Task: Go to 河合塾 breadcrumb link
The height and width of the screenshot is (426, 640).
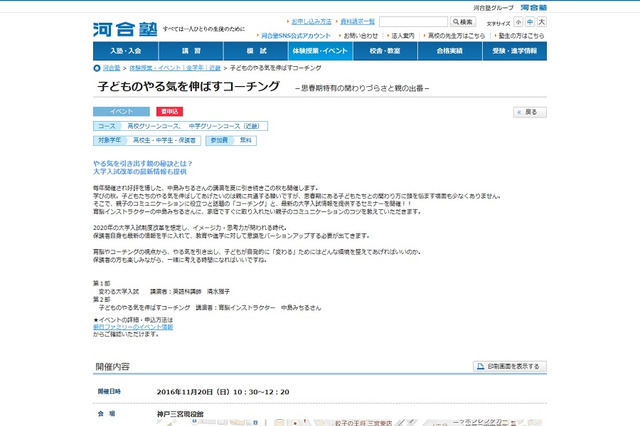Action: click(x=111, y=68)
